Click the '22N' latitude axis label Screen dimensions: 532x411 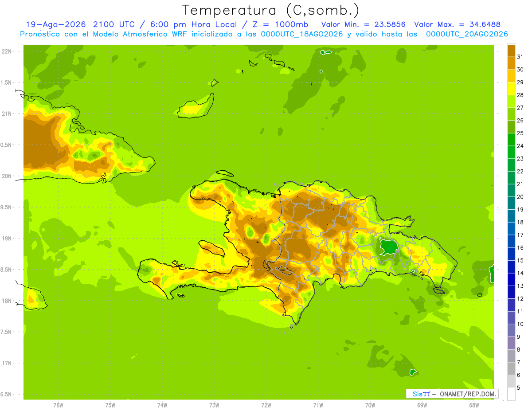[6, 51]
